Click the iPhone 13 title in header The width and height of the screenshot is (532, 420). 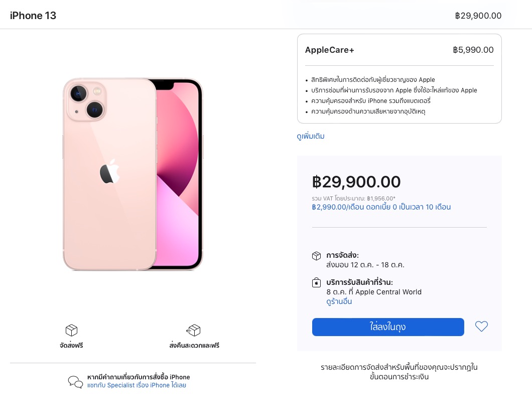pyautogui.click(x=33, y=16)
